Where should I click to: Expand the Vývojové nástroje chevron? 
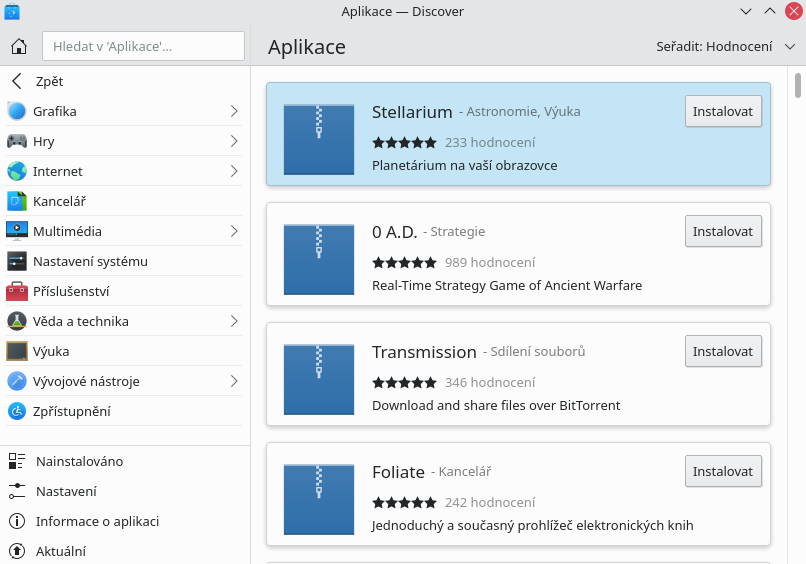click(x=234, y=381)
